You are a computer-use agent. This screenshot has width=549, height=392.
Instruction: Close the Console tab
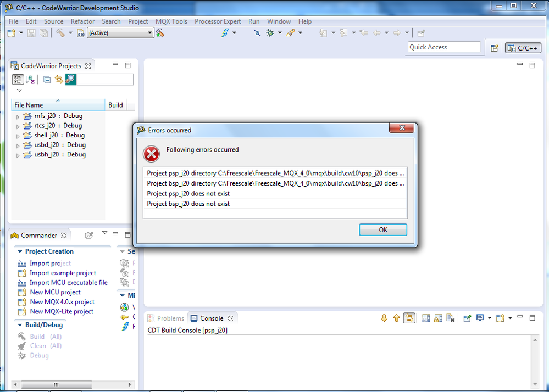tap(230, 318)
